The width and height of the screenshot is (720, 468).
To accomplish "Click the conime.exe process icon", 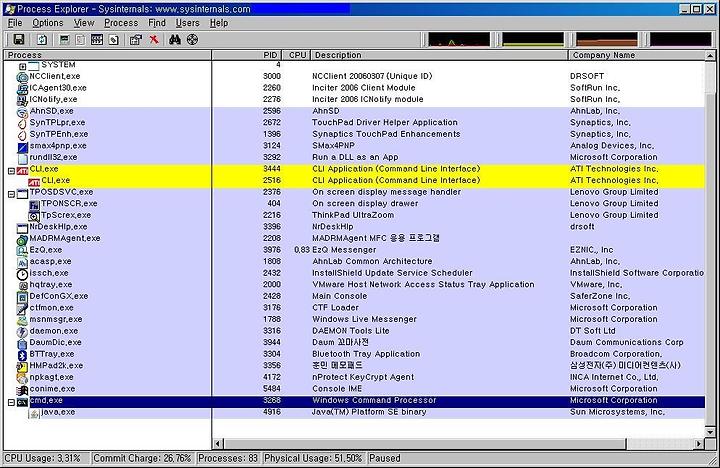I will coord(22,390).
